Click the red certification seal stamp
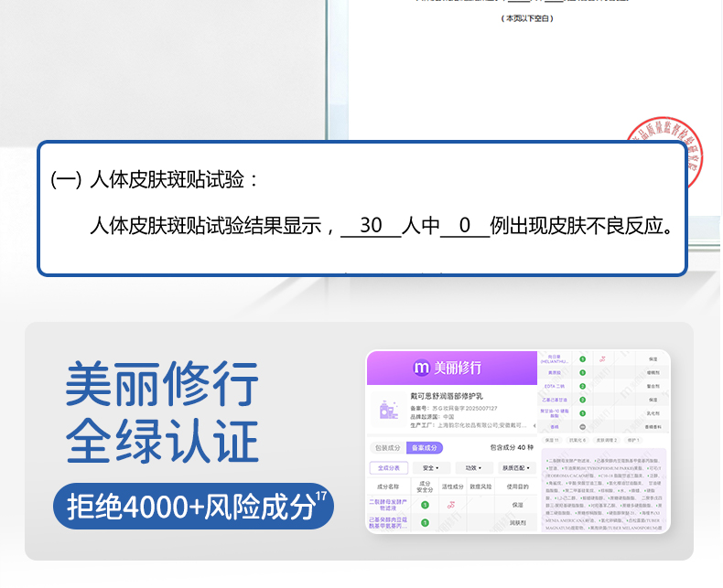 click(x=665, y=150)
